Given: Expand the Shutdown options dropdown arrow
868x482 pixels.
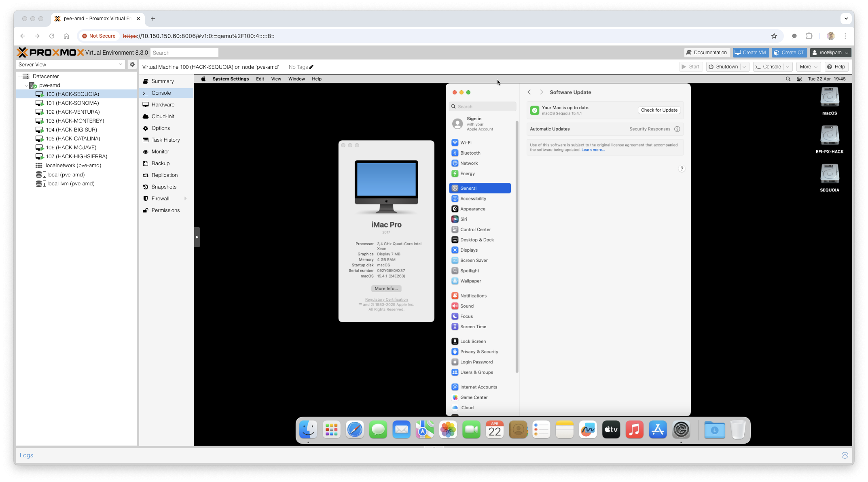Looking at the screenshot, I should [x=744, y=67].
